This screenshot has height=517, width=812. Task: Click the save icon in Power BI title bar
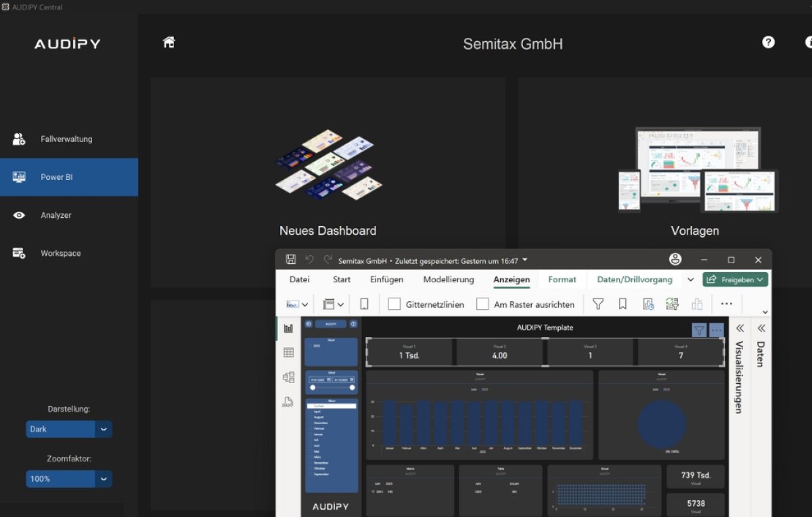[291, 260]
